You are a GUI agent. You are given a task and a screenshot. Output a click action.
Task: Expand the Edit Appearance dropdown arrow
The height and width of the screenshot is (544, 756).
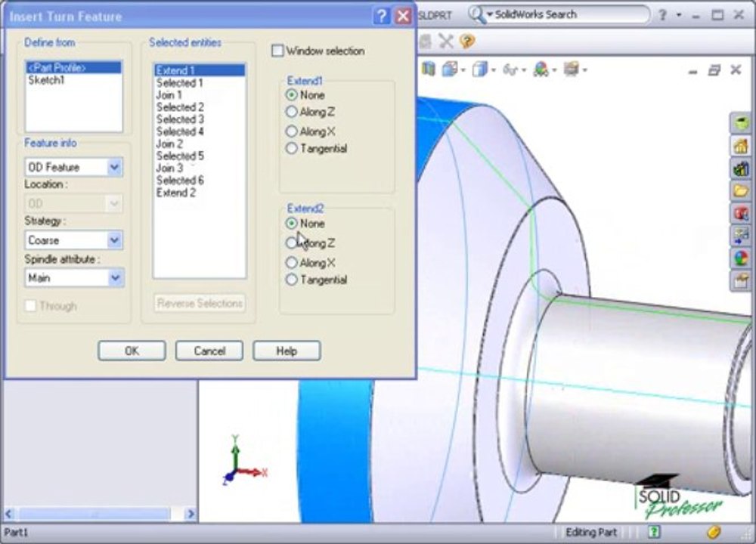554,70
